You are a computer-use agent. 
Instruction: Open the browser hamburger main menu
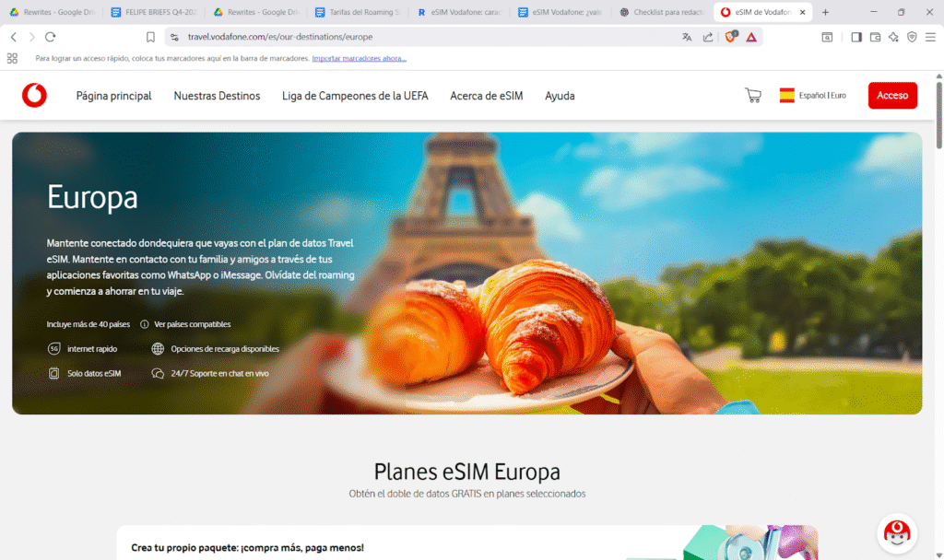click(x=930, y=37)
